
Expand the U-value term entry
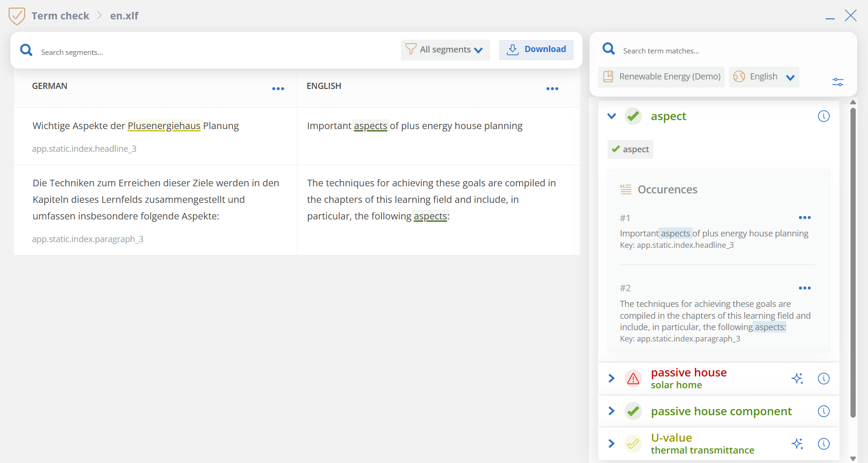point(611,444)
